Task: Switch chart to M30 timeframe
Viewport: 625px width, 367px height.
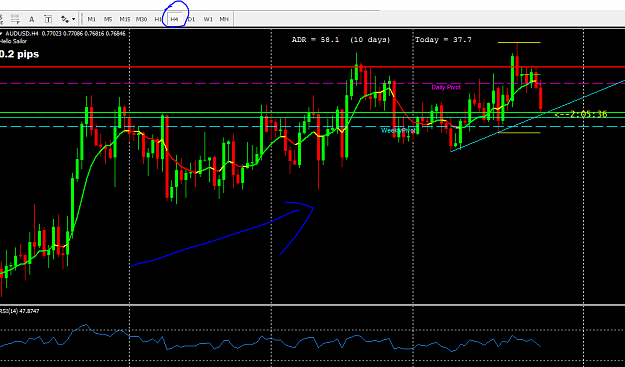Action: [142, 19]
